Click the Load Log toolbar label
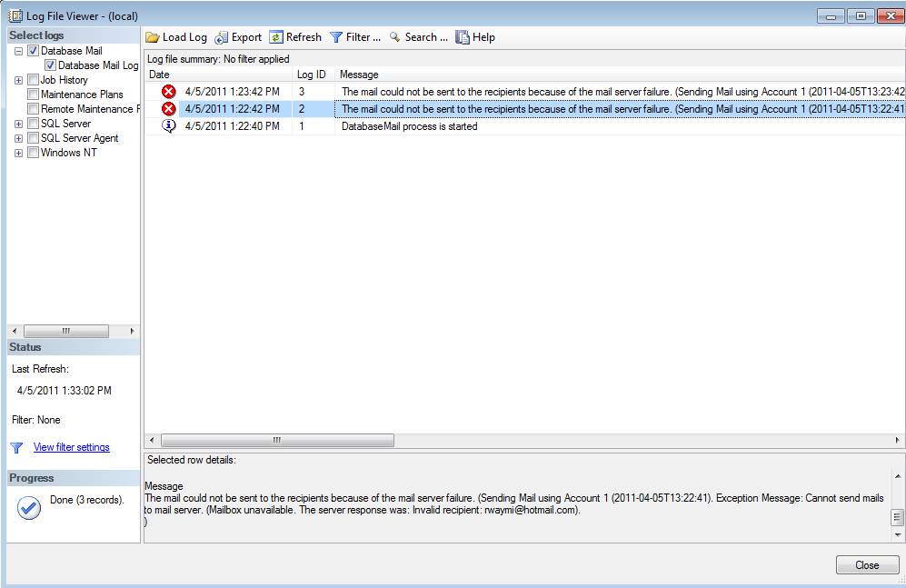The height and width of the screenshot is (588, 906). coord(184,37)
